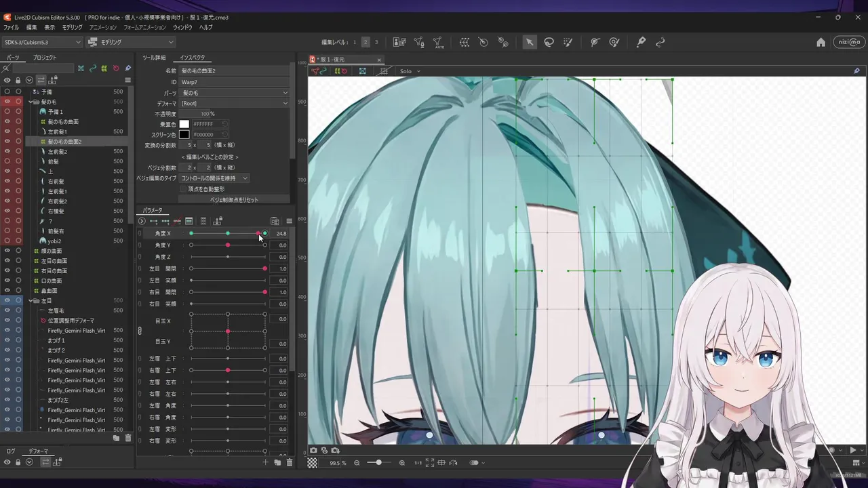The width and height of the screenshot is (868, 488).
Task: Toggle visibility of 髪の毛 folder
Action: pyautogui.click(x=7, y=102)
